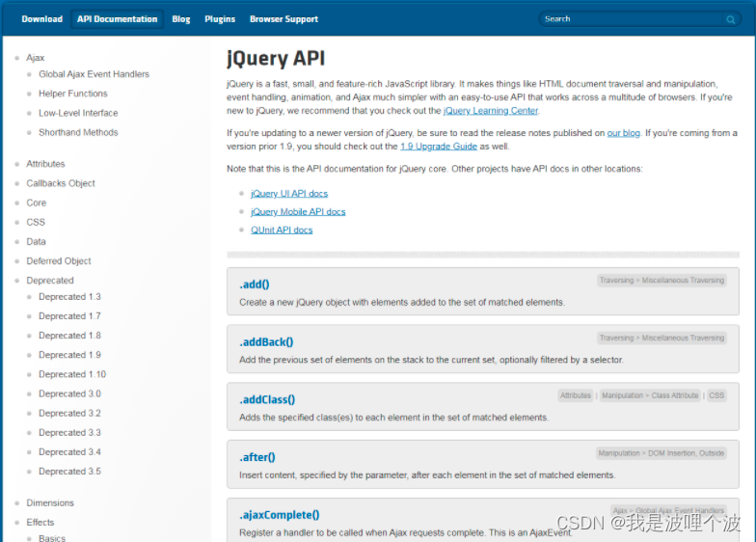Open the Data category
Viewport: 756px width, 542px height.
click(x=37, y=241)
